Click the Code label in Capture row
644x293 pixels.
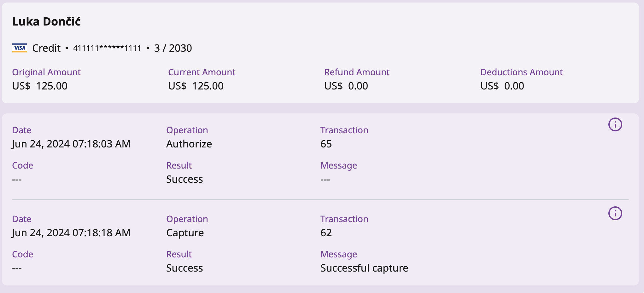pyautogui.click(x=23, y=254)
